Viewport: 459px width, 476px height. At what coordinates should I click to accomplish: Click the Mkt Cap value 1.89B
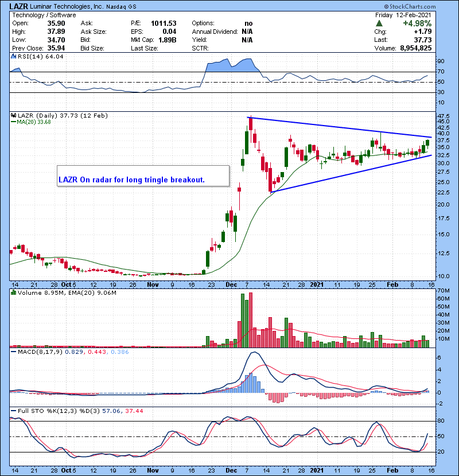[168, 40]
